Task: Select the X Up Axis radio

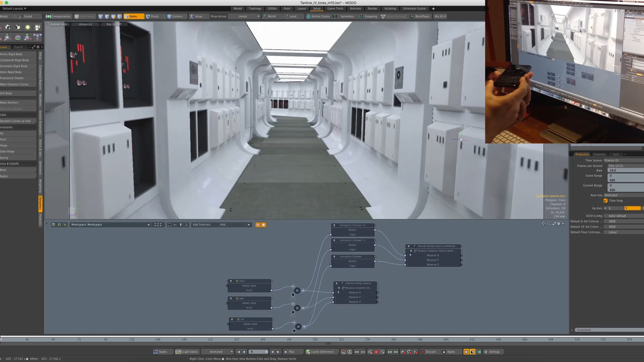Action: point(605,208)
